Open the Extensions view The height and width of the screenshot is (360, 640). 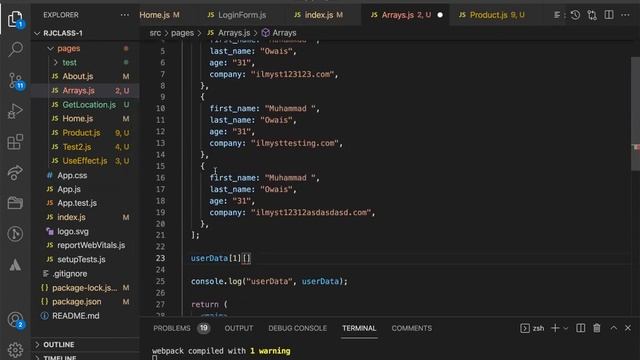[15, 142]
